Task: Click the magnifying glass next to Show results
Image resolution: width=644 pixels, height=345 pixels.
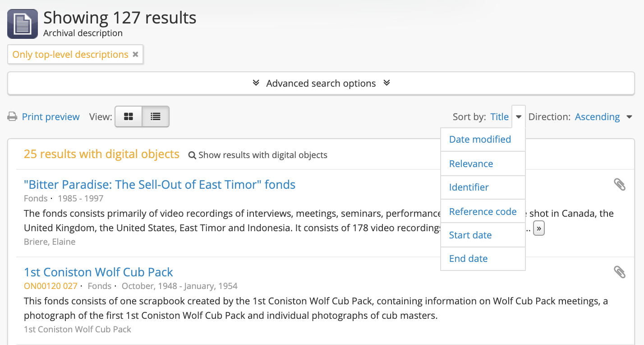Action: [193, 155]
